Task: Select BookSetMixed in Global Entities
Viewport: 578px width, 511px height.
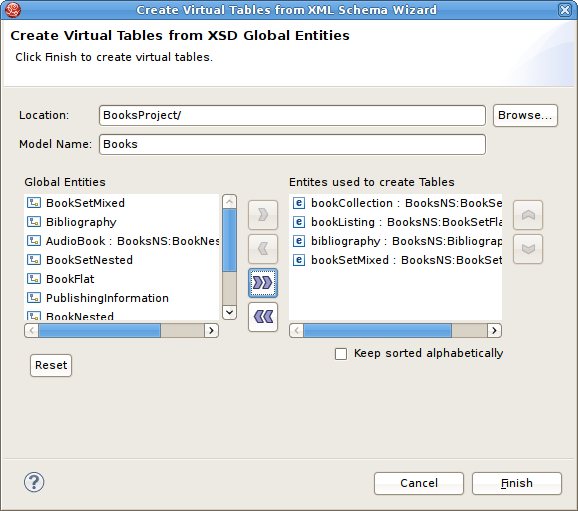Action: click(x=85, y=203)
